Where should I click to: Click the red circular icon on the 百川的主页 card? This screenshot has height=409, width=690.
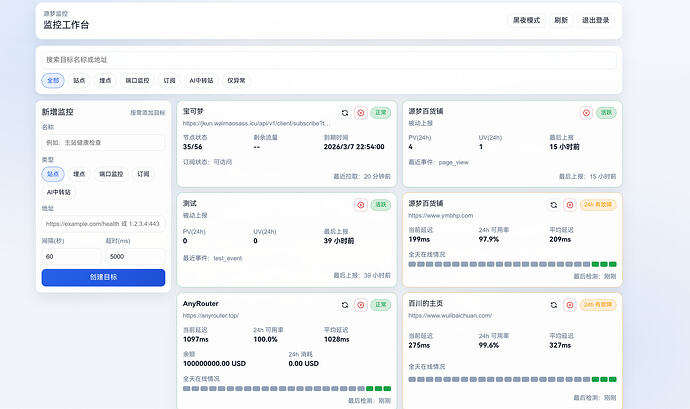(570, 305)
